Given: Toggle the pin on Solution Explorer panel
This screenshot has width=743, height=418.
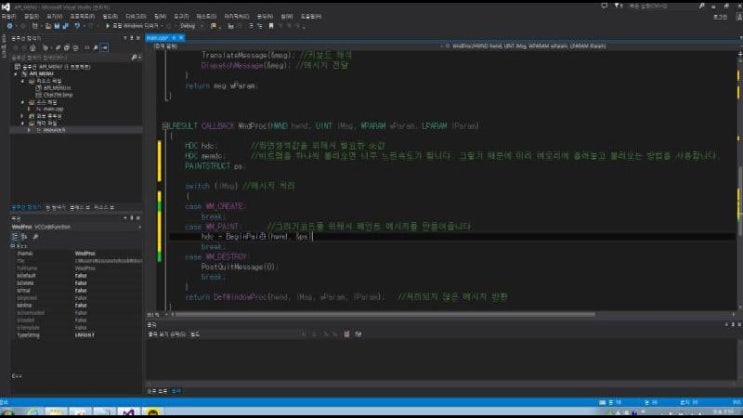Looking at the screenshot, I should [x=130, y=36].
